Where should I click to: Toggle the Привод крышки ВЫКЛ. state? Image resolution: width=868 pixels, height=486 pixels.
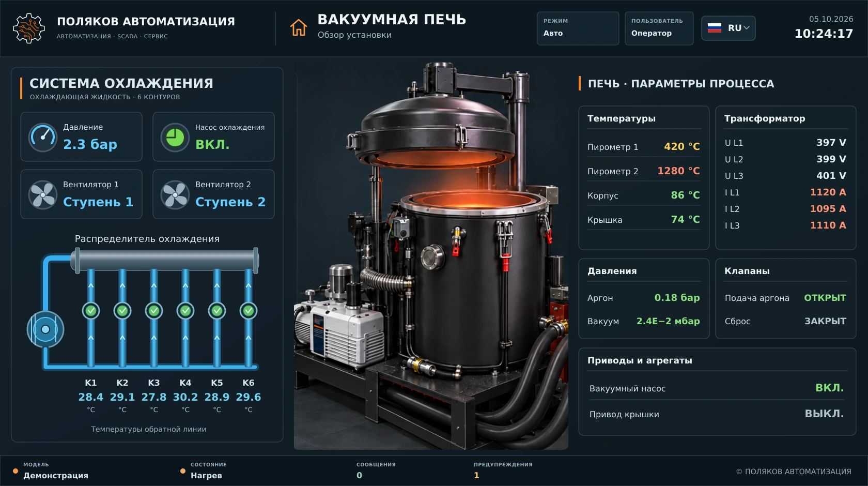[x=824, y=414]
